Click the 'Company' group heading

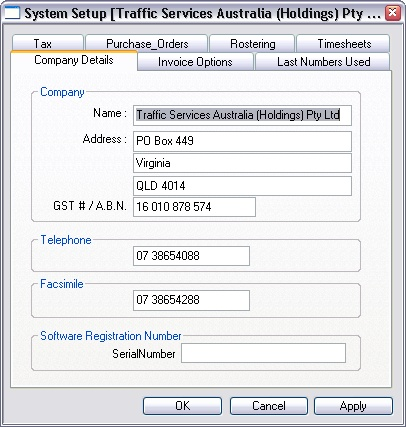coord(62,92)
